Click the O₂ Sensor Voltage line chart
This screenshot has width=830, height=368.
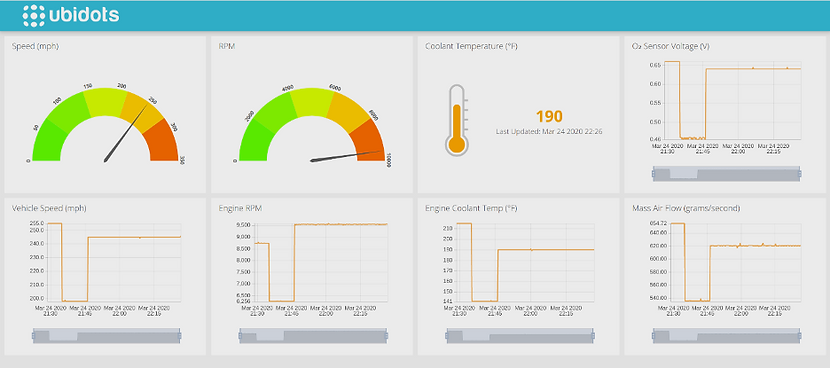point(733,100)
